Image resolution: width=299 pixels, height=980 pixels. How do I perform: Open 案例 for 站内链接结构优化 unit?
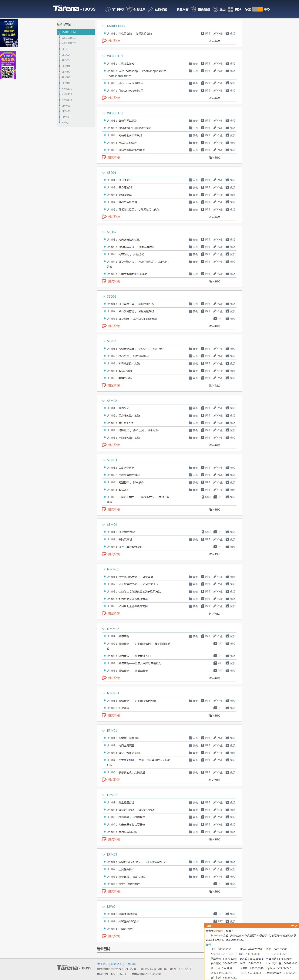[x=193, y=240]
